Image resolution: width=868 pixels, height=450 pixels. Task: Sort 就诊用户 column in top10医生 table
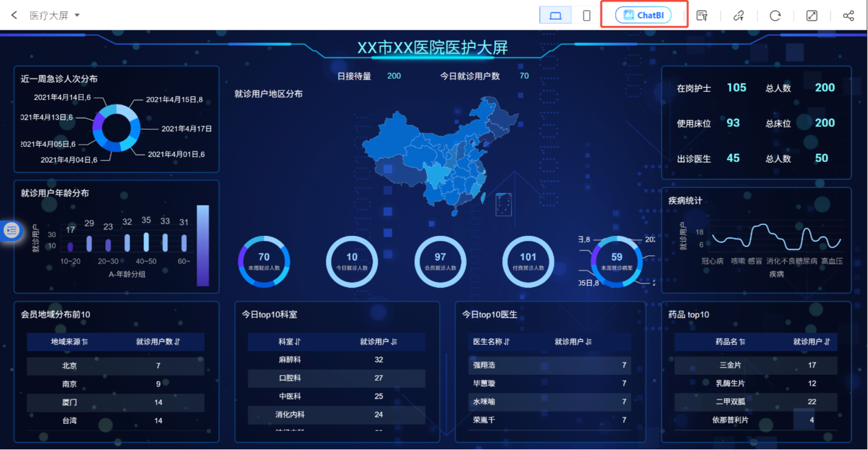click(589, 342)
